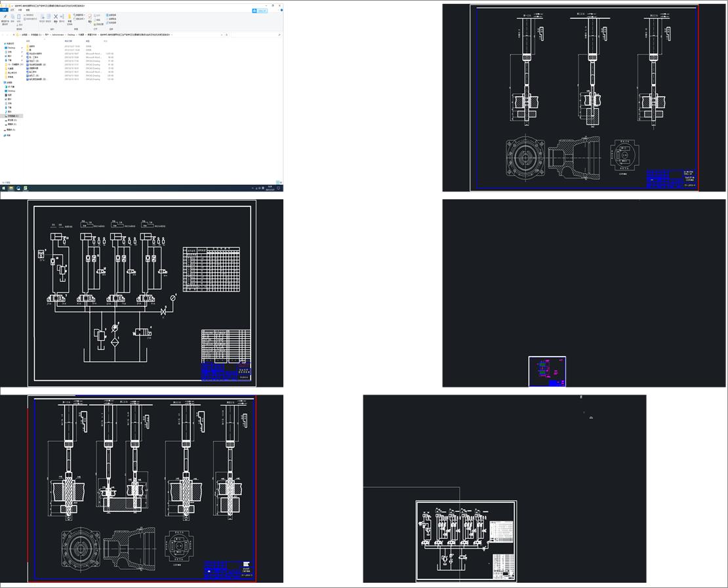The height and width of the screenshot is (588, 728).
Task: Click Desktop in the address breadcrumb
Action: pos(71,35)
